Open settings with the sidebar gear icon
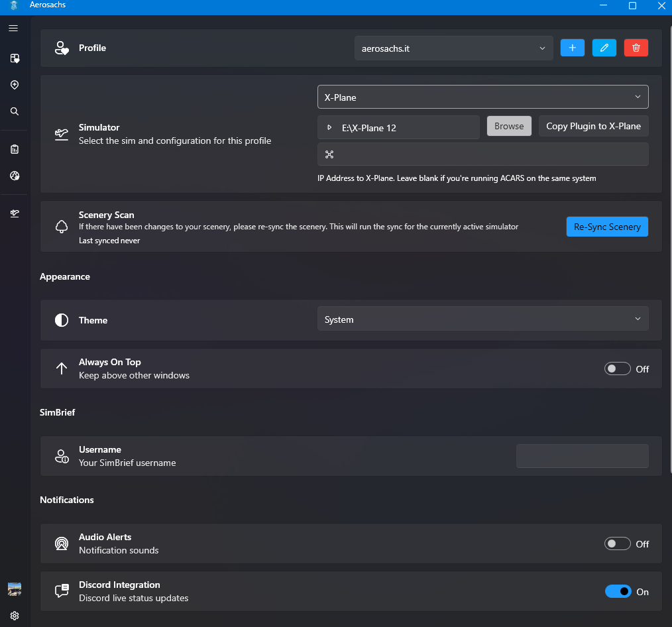The width and height of the screenshot is (672, 627). pyautogui.click(x=15, y=615)
